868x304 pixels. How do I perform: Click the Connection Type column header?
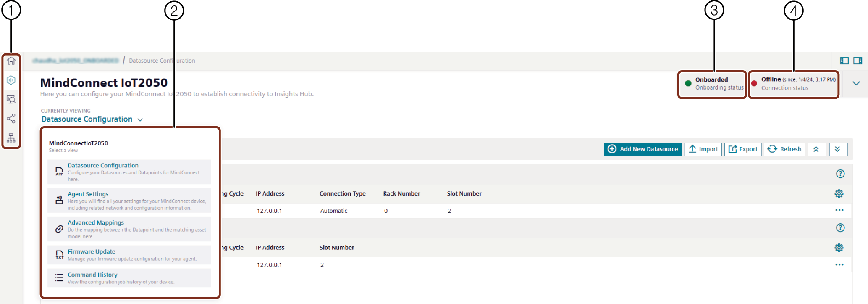click(x=343, y=194)
